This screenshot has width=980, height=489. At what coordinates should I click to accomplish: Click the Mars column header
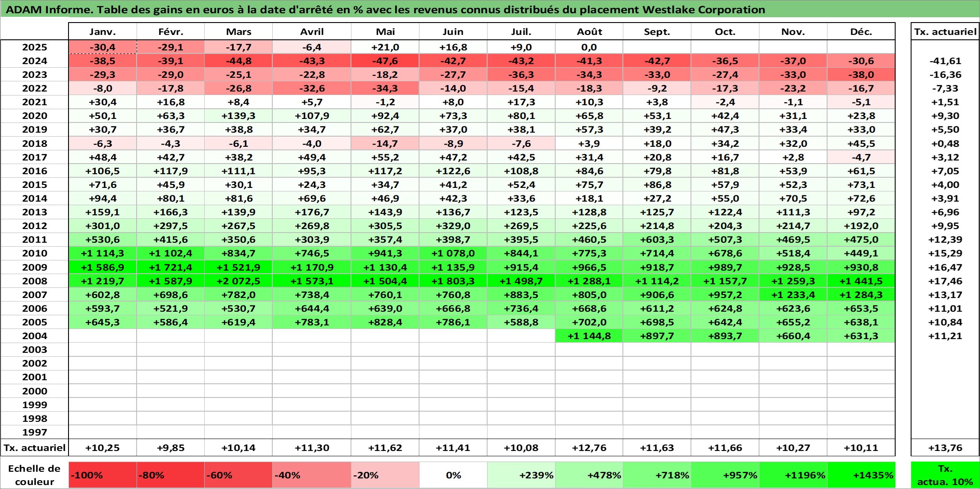(239, 31)
